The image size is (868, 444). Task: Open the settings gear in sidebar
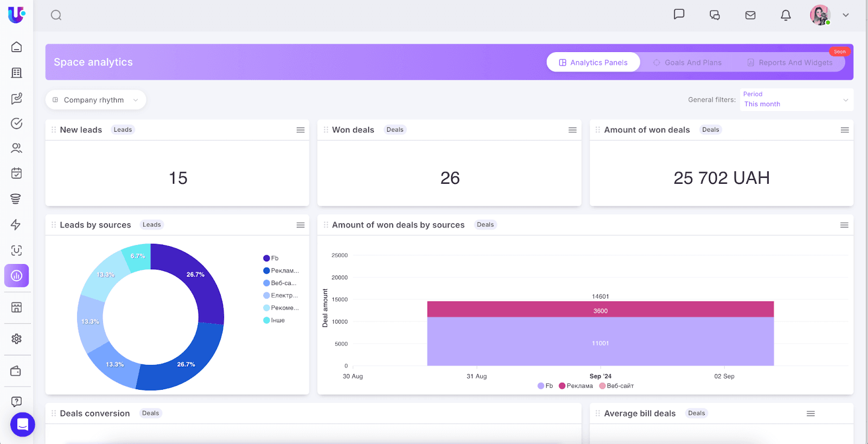click(17, 339)
